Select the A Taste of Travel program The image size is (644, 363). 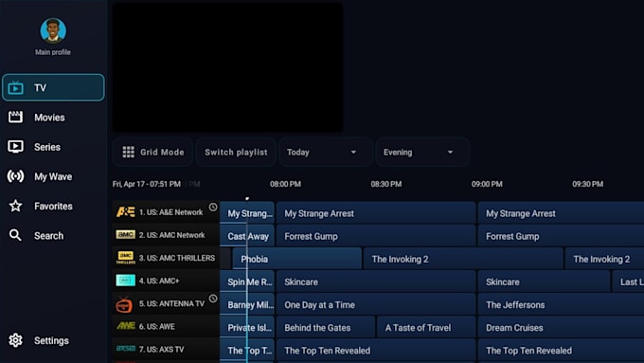(x=426, y=327)
